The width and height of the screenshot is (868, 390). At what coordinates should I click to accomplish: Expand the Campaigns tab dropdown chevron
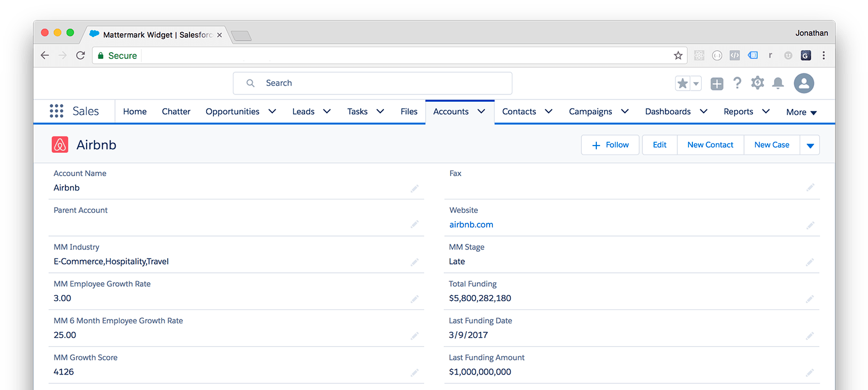pyautogui.click(x=625, y=111)
